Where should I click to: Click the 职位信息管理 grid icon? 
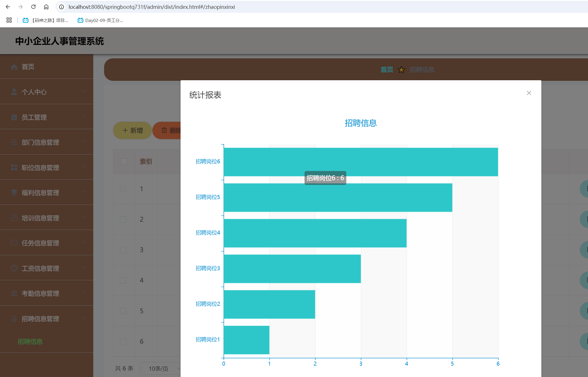tap(14, 168)
